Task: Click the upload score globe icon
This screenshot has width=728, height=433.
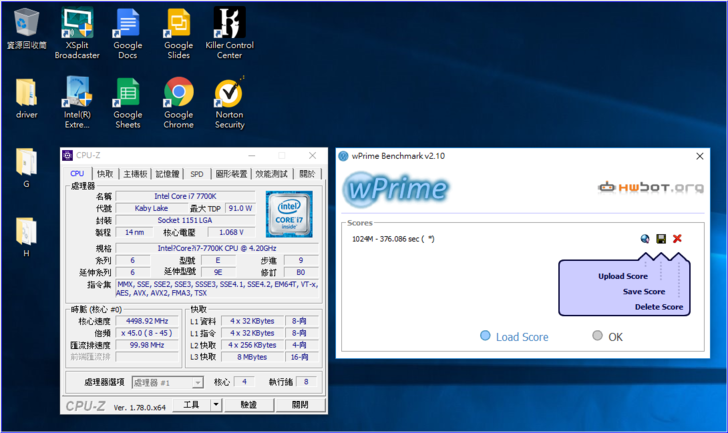Action: coord(646,239)
